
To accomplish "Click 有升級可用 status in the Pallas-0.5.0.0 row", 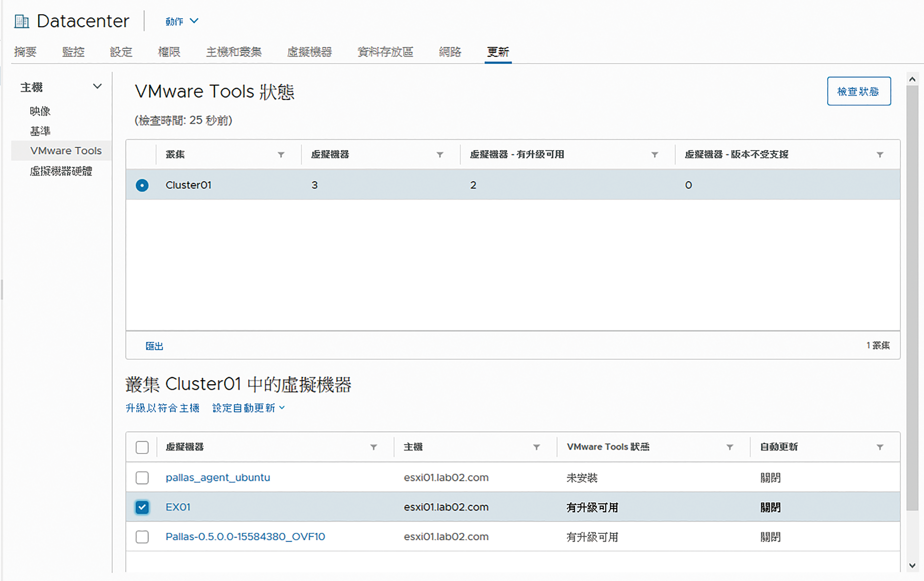I will pos(593,537).
